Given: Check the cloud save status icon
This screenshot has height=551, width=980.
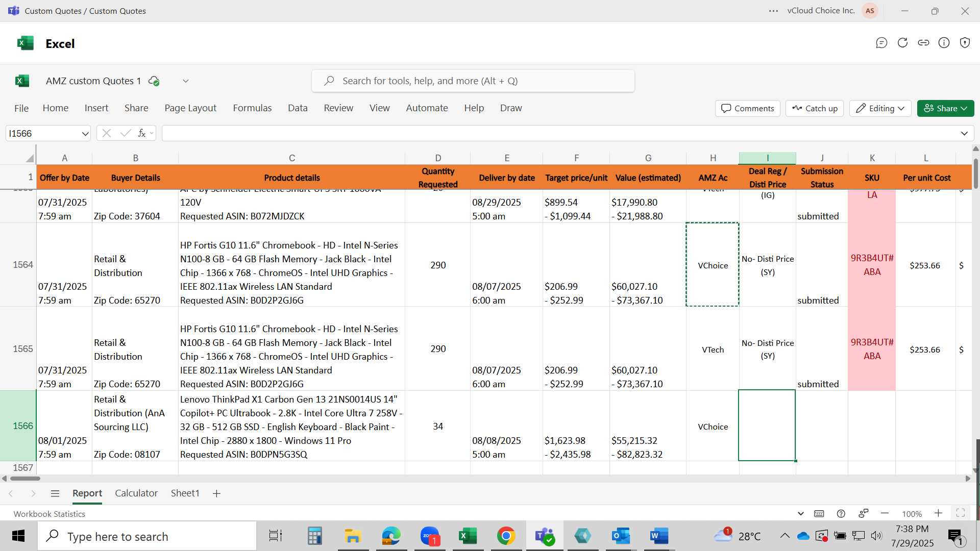Looking at the screenshot, I should click(x=154, y=81).
